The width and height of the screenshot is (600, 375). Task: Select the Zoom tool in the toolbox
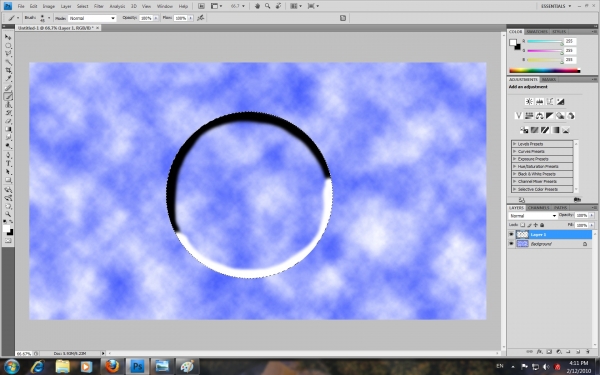(8, 214)
